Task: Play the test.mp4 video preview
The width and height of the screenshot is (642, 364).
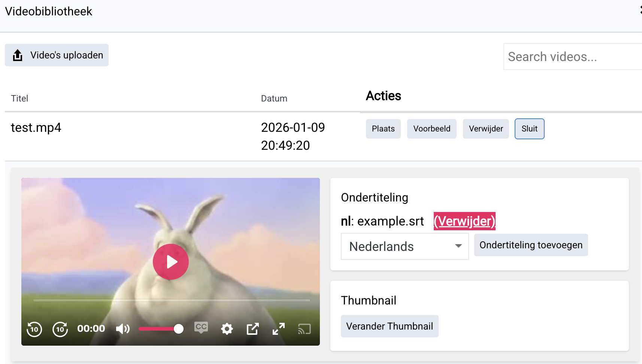Action: pyautogui.click(x=171, y=262)
